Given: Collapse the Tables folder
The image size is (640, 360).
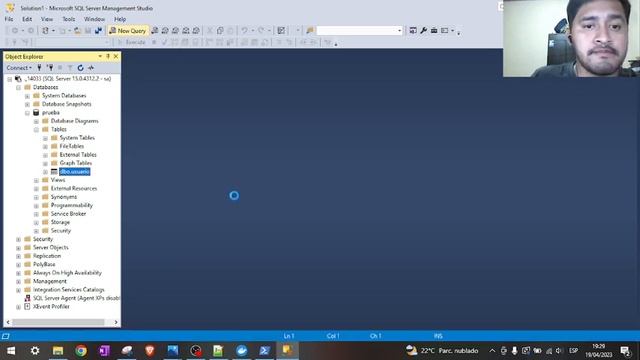Looking at the screenshot, I should 36,130.
